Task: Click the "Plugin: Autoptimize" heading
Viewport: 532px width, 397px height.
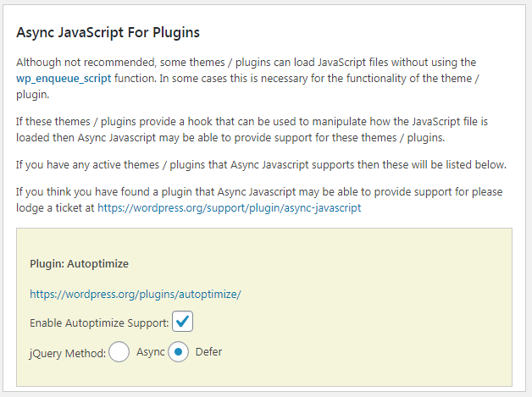Action: coord(79,264)
